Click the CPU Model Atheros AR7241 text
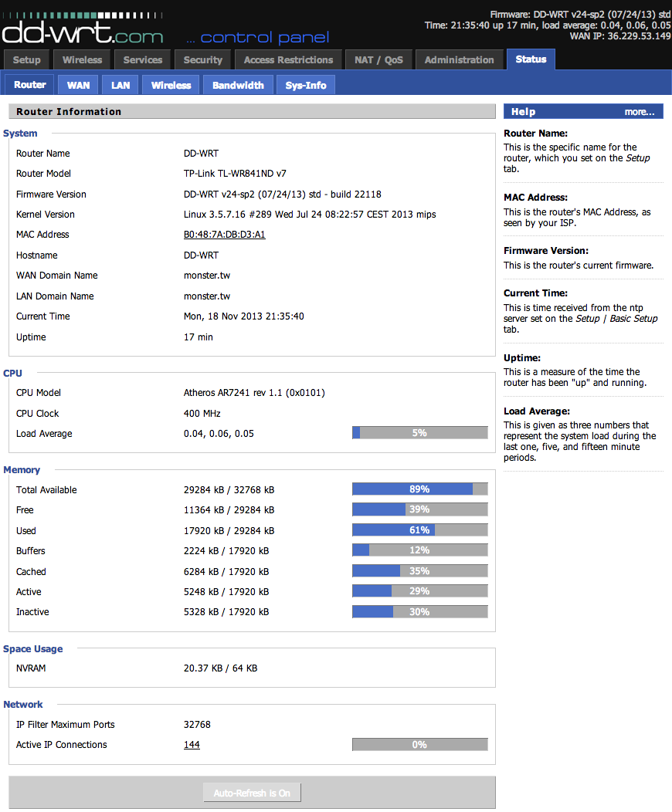Image resolution: width=672 pixels, height=812 pixels. 254,393
